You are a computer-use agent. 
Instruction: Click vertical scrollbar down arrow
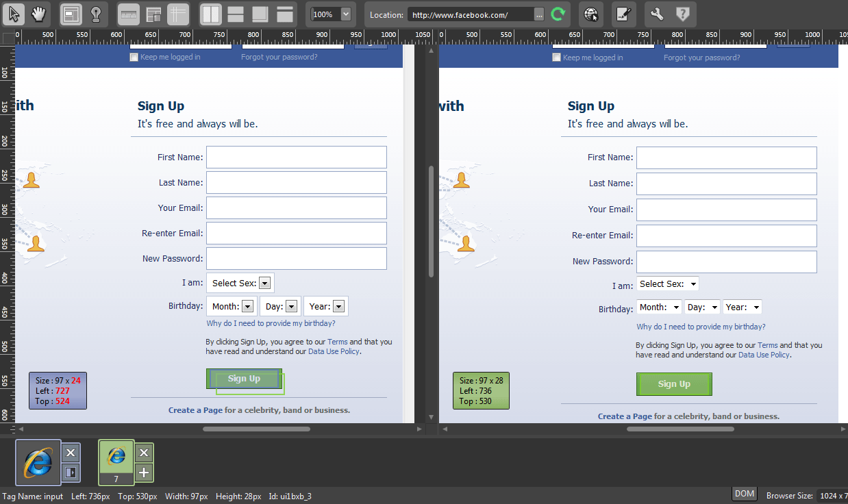pyautogui.click(x=432, y=417)
